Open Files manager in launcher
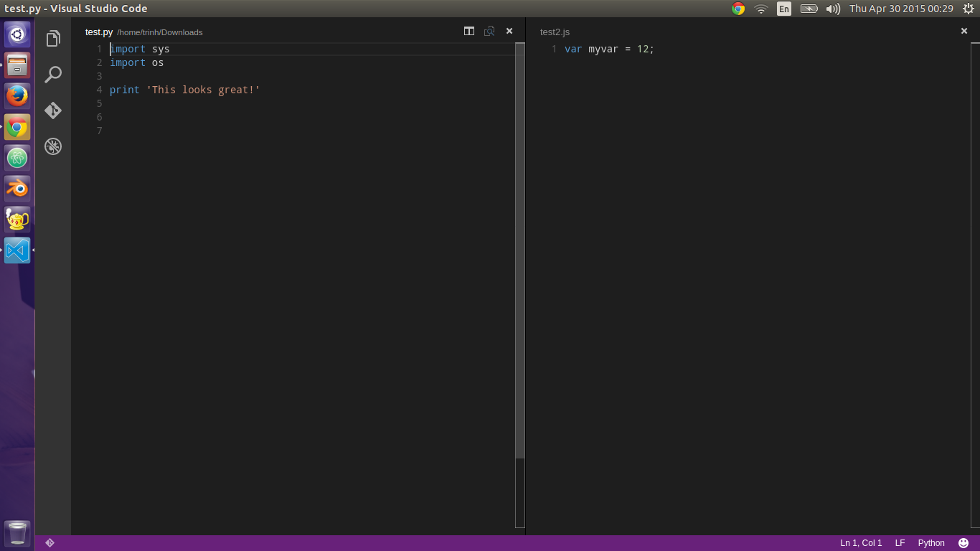 (17, 65)
